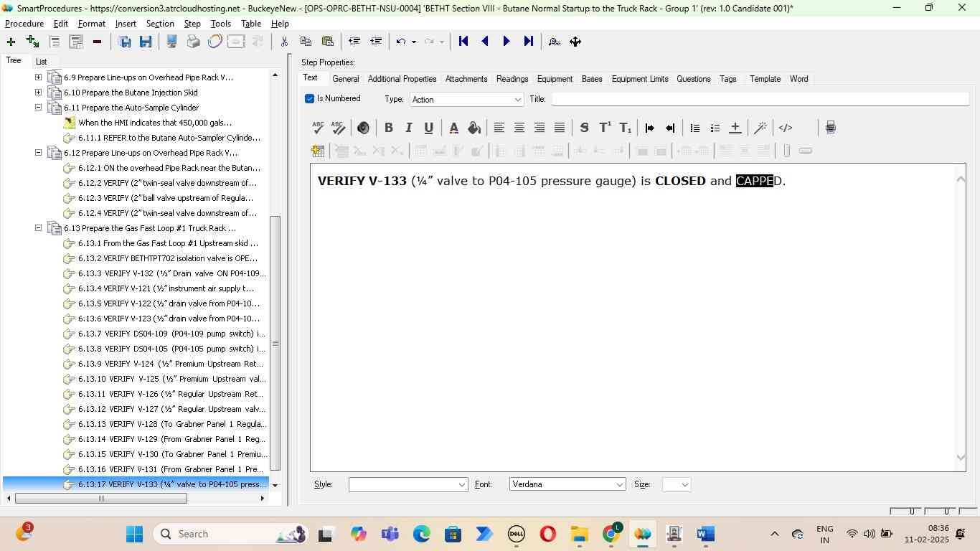Justify text in editor
Screen dimensions: 980x551
coord(560,128)
